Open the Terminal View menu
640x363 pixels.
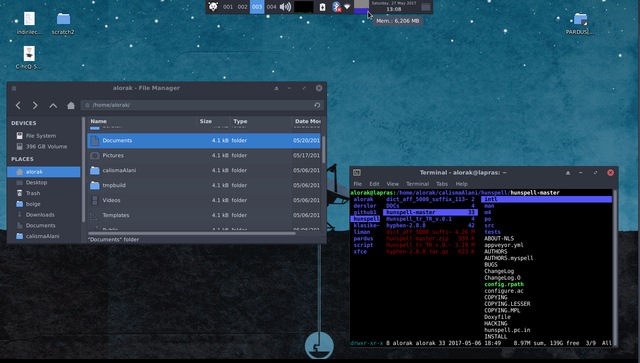[x=393, y=184]
